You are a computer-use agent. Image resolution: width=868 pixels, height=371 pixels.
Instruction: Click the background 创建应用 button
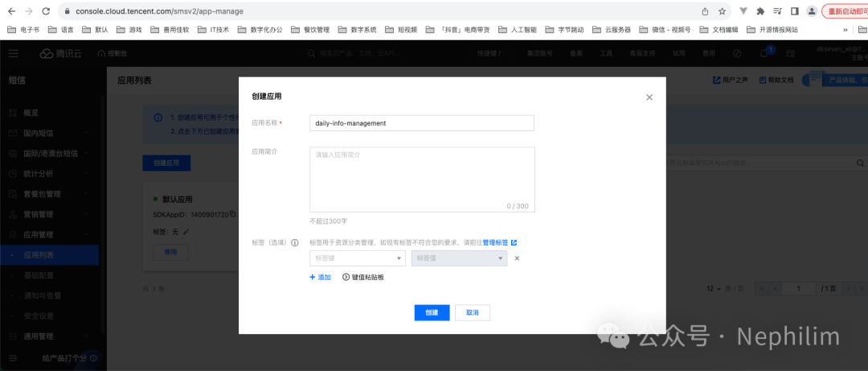[x=166, y=163]
